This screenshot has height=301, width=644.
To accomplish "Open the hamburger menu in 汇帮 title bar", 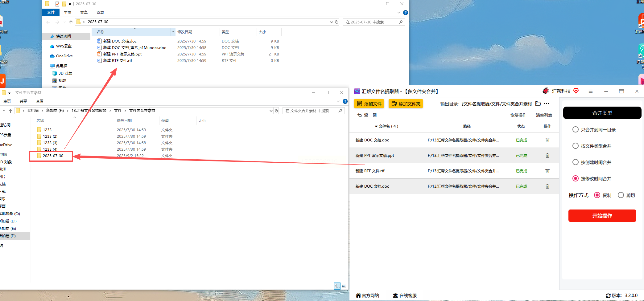I will 591,91.
